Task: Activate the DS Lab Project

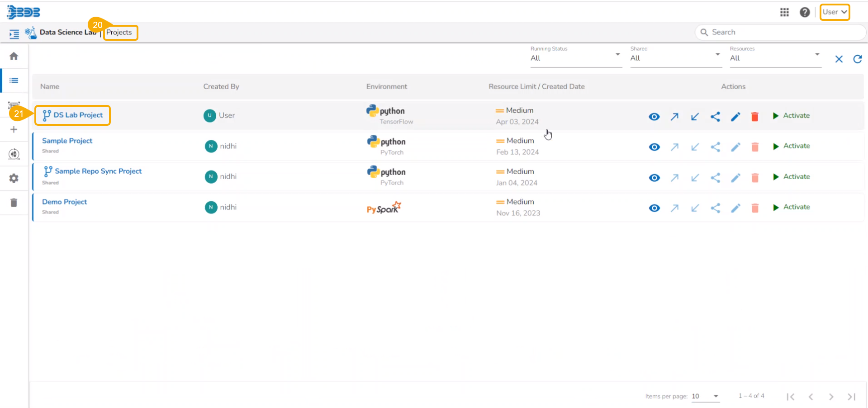Action: (792, 116)
